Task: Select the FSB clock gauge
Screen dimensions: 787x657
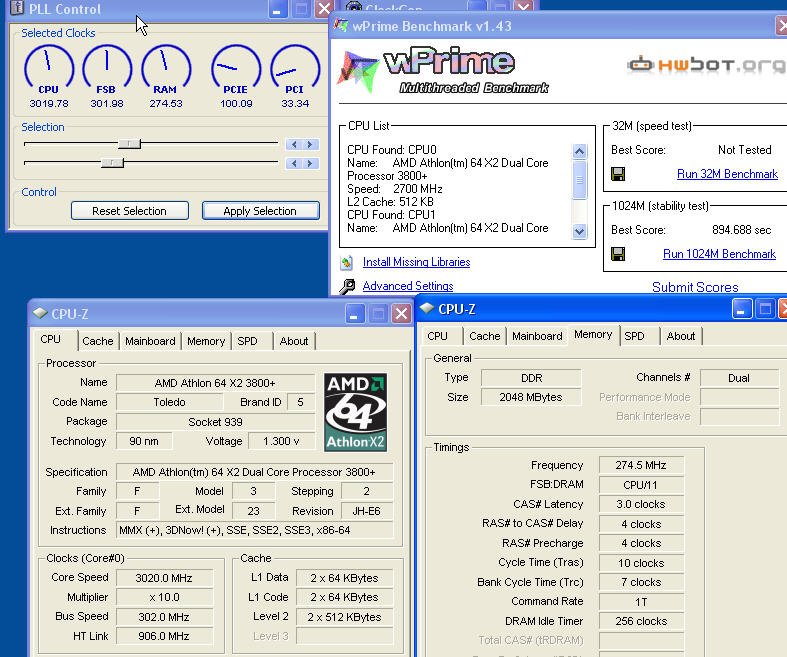Action: pos(106,69)
